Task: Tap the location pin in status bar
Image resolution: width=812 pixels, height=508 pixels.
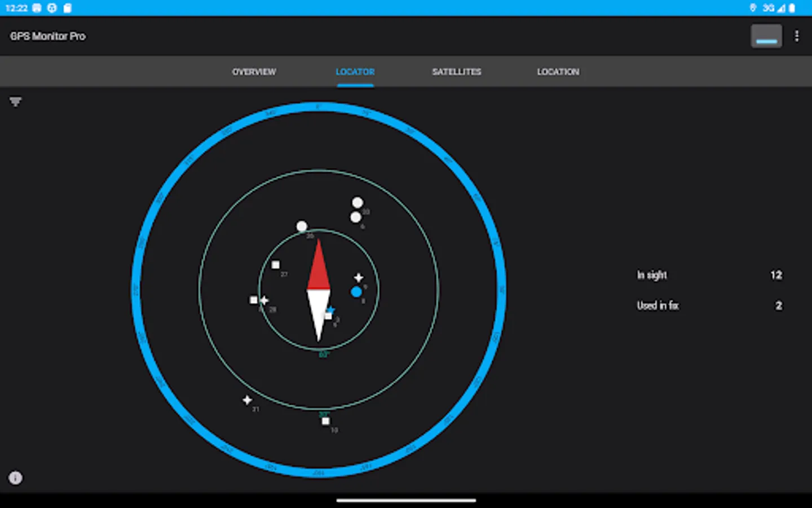Action: click(753, 8)
